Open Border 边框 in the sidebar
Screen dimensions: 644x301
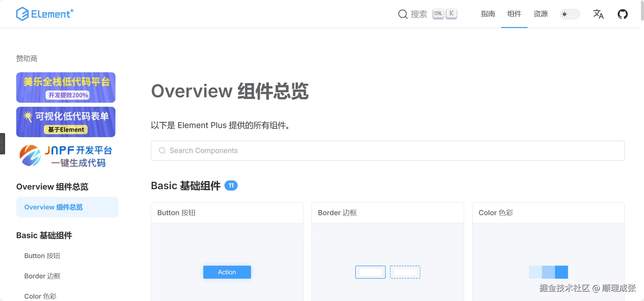click(x=43, y=276)
